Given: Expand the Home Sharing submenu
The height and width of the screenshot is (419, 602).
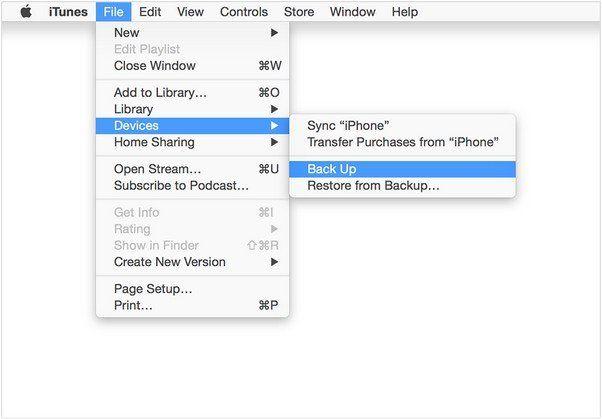Looking at the screenshot, I should (192, 142).
